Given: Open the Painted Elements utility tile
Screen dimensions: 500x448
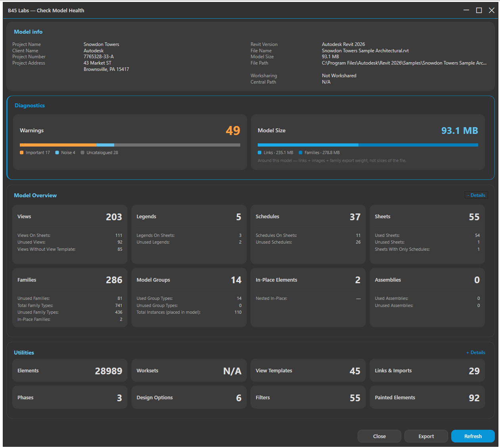Looking at the screenshot, I should (427, 397).
